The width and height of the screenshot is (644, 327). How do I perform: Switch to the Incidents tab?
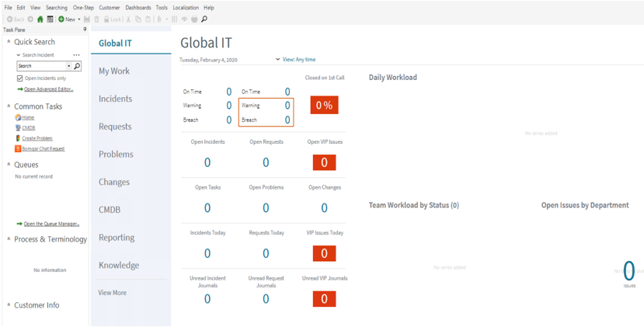pos(115,99)
